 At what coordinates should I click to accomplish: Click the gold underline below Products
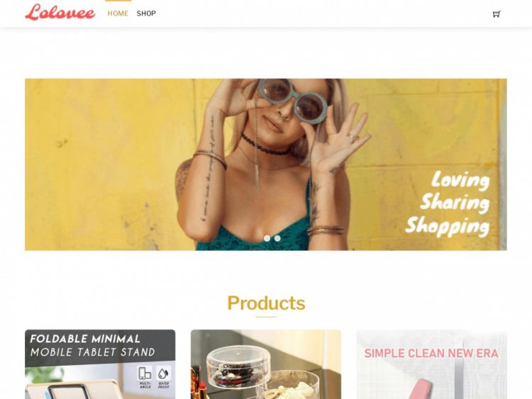tap(266, 317)
